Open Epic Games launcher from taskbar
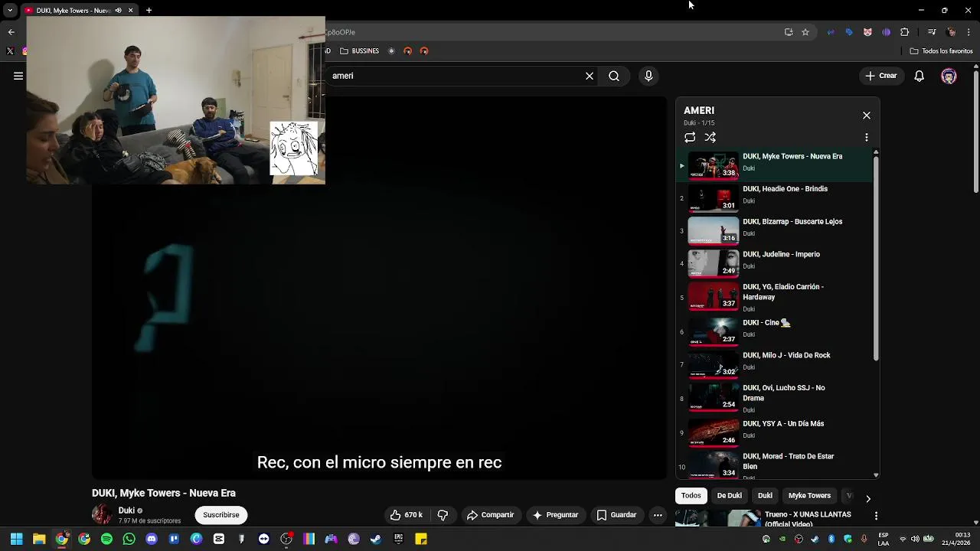This screenshot has width=980, height=551. coord(398,539)
